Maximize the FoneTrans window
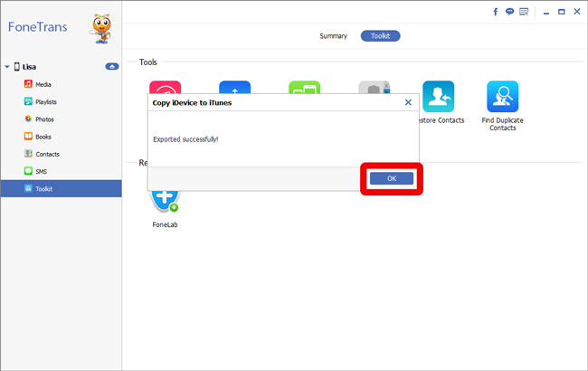The height and width of the screenshot is (371, 588). [562, 12]
